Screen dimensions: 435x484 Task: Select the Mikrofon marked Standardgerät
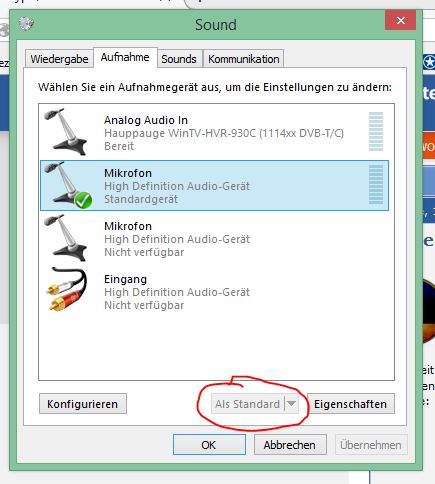point(214,186)
